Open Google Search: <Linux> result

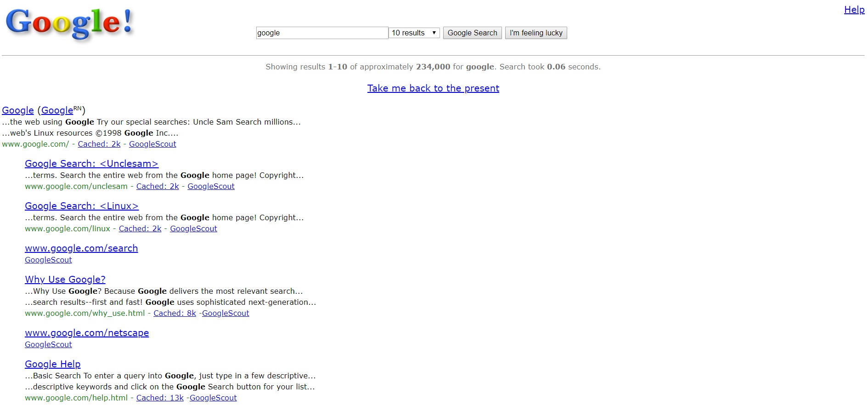click(82, 206)
